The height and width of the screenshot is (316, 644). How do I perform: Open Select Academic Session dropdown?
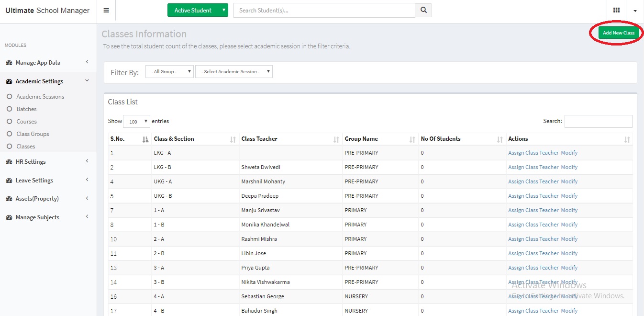coord(234,72)
